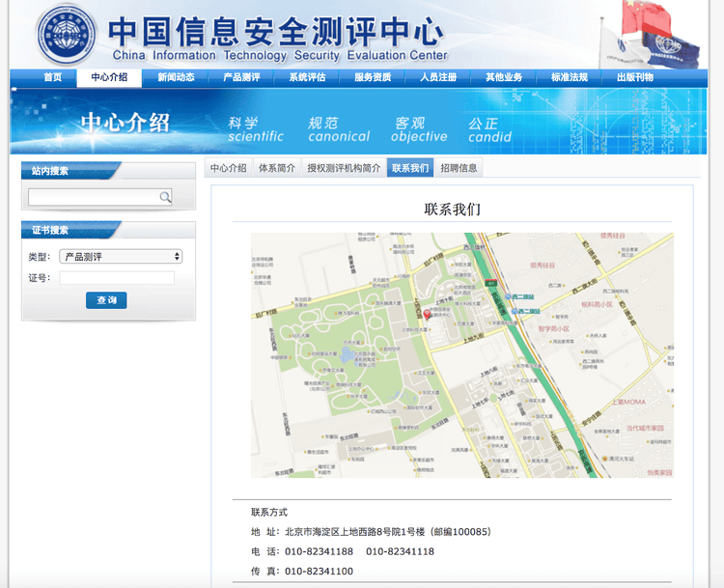This screenshot has height=588, width=724.
Task: Click the 中国信息安全测评中心 header title
Action: [276, 32]
